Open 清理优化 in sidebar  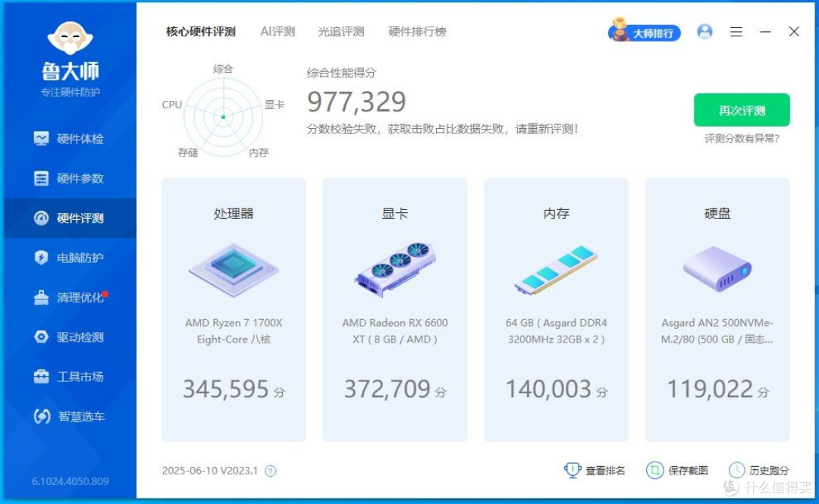[70, 297]
